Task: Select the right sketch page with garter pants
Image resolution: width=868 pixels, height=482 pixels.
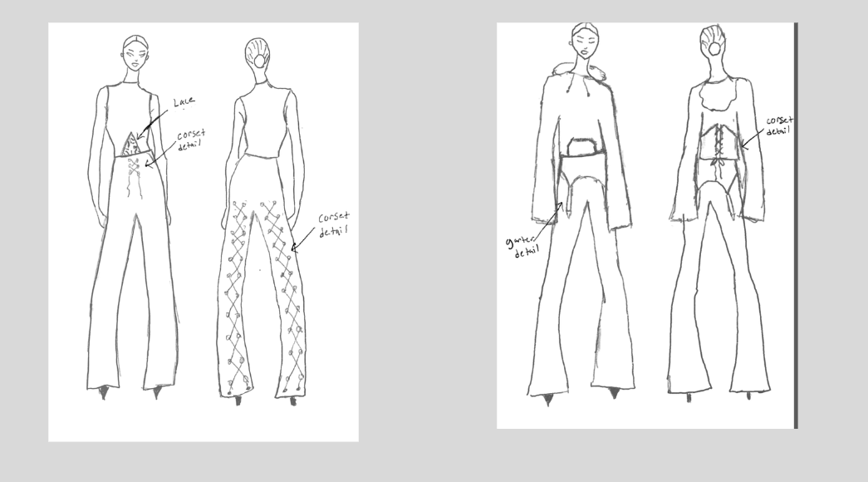Action: point(647,225)
